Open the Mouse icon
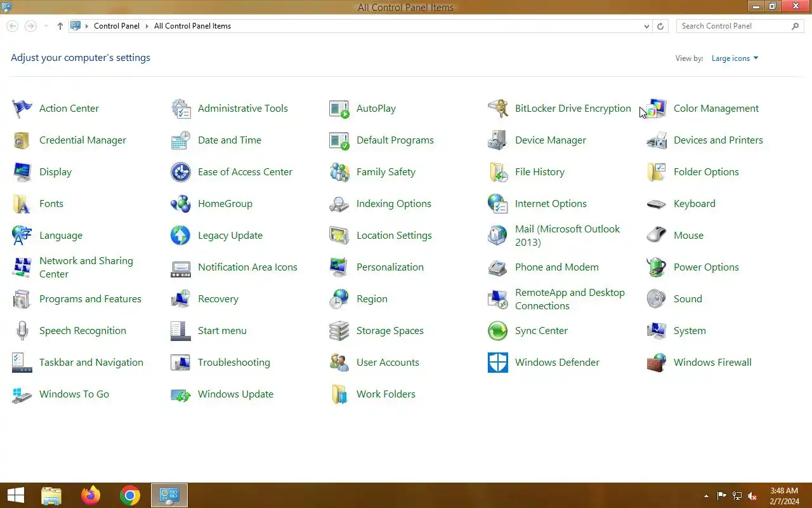Image resolution: width=812 pixels, height=508 pixels. pos(657,236)
